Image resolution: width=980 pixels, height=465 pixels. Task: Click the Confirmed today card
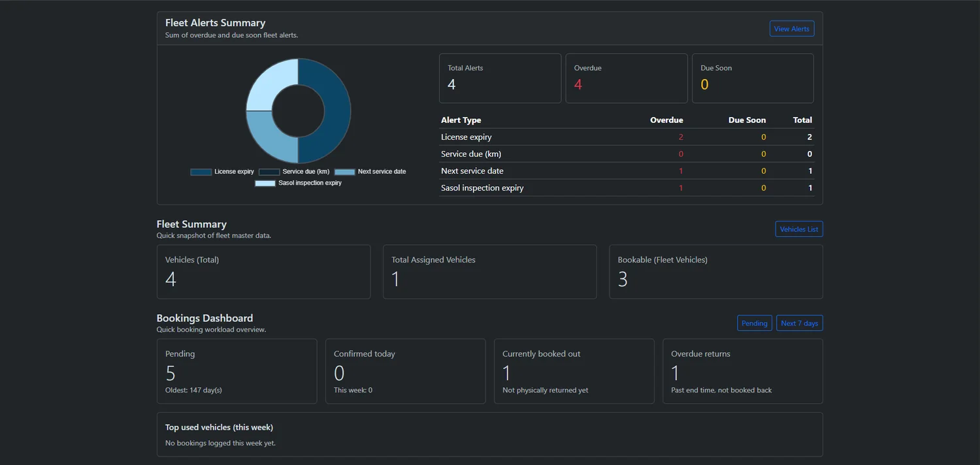(406, 371)
